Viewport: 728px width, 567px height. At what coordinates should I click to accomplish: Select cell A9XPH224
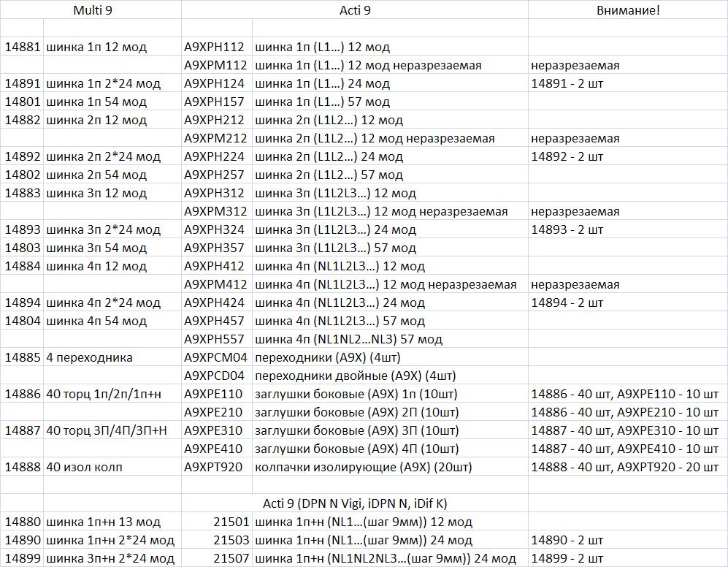click(217, 156)
